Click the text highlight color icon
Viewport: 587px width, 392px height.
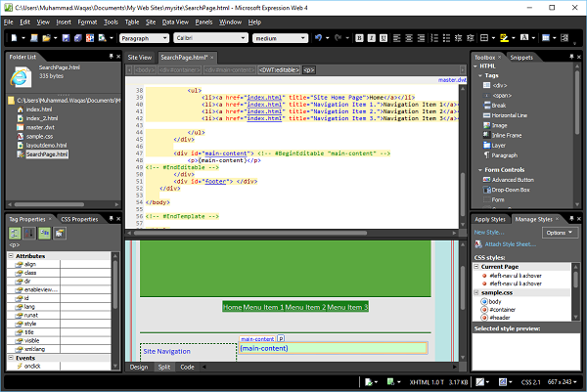[x=505, y=38]
